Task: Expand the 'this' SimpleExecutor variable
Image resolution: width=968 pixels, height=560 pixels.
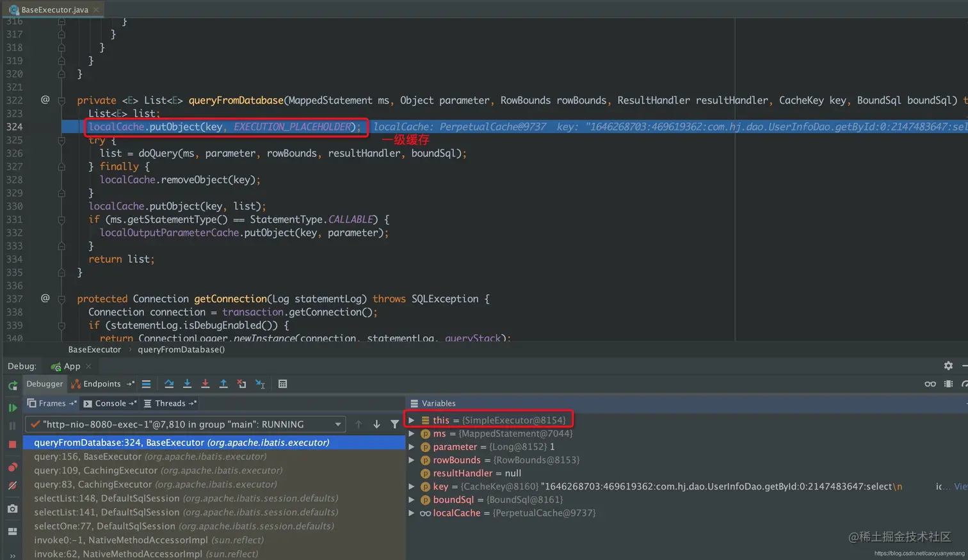Action: (x=412, y=420)
